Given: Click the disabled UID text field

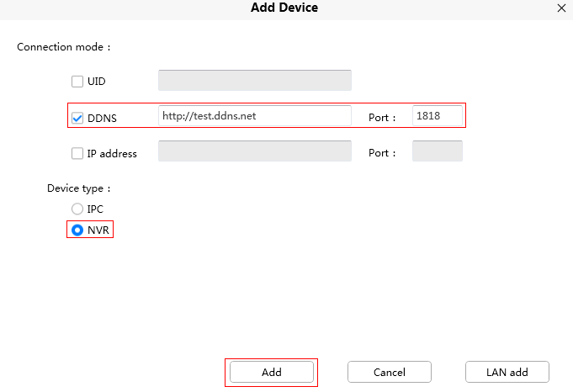Looking at the screenshot, I should (255, 81).
